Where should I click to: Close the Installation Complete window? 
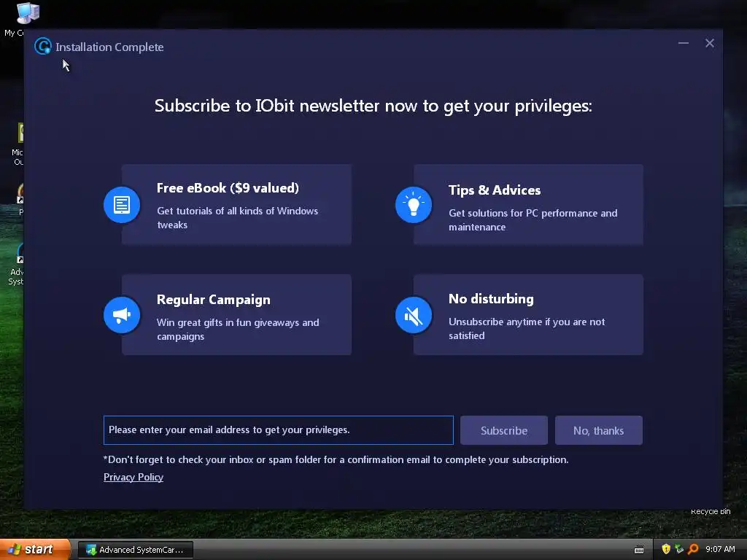click(709, 43)
